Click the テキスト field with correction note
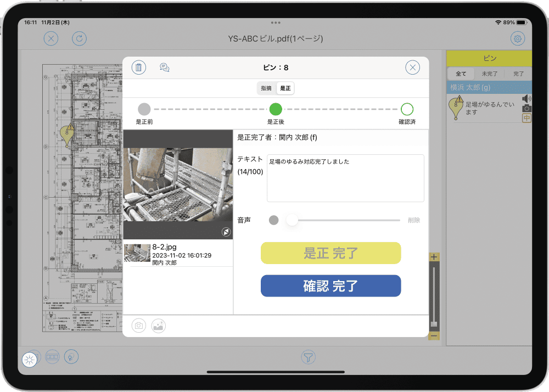The image size is (549, 392). pyautogui.click(x=345, y=178)
